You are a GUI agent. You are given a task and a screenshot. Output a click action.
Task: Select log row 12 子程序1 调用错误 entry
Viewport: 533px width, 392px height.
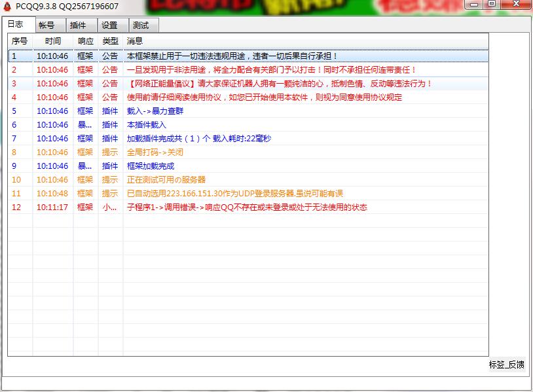(246, 207)
